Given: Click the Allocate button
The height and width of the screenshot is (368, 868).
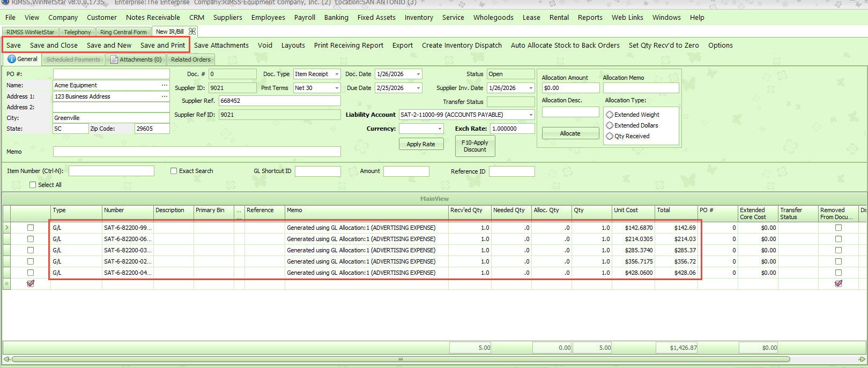Looking at the screenshot, I should click(x=570, y=133).
